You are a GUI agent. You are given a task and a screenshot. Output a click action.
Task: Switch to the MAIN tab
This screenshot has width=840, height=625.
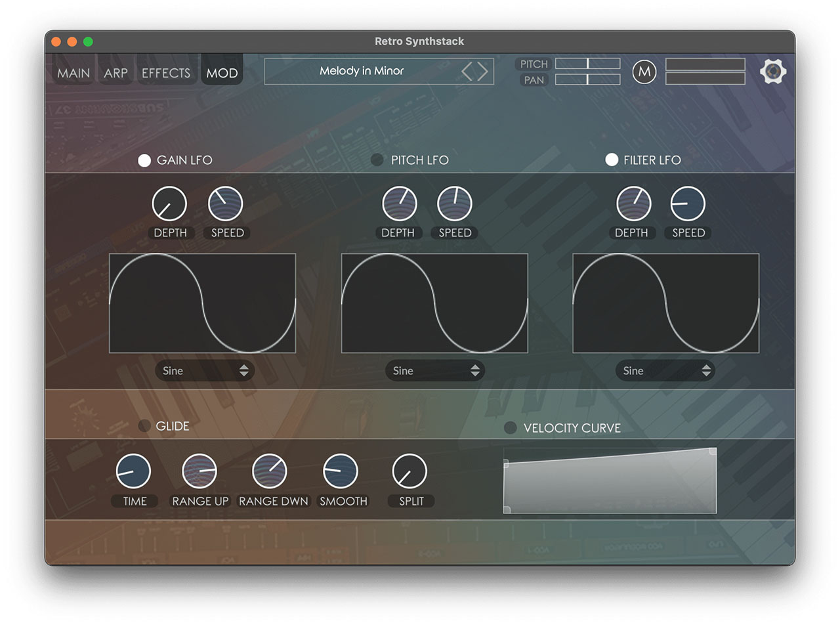pos(73,73)
